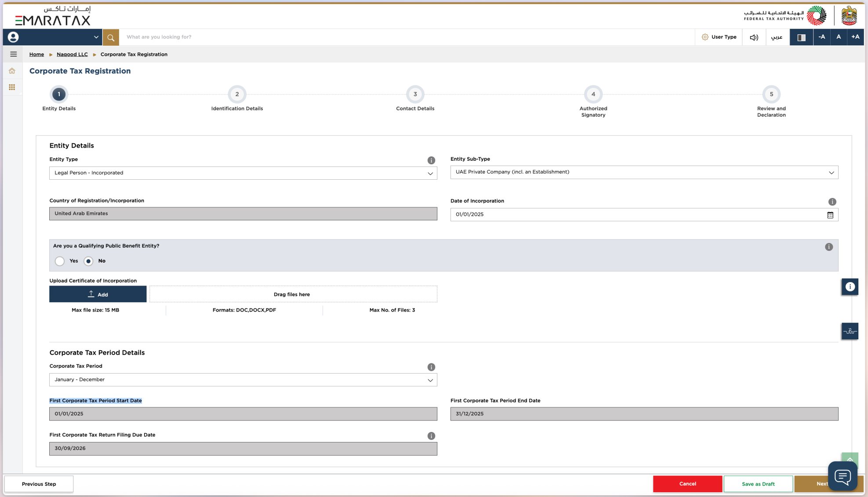Open the Corporate Tax Period dropdown
868x497 pixels.
tap(243, 380)
